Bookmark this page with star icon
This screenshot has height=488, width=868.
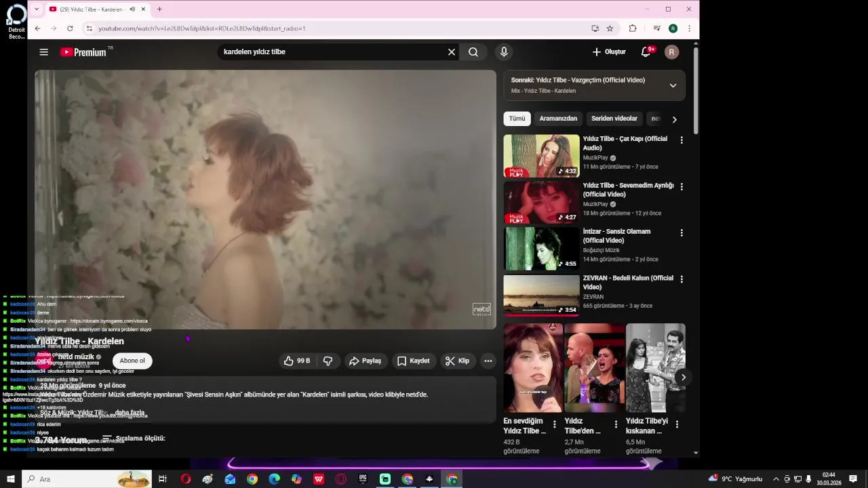pos(610,28)
